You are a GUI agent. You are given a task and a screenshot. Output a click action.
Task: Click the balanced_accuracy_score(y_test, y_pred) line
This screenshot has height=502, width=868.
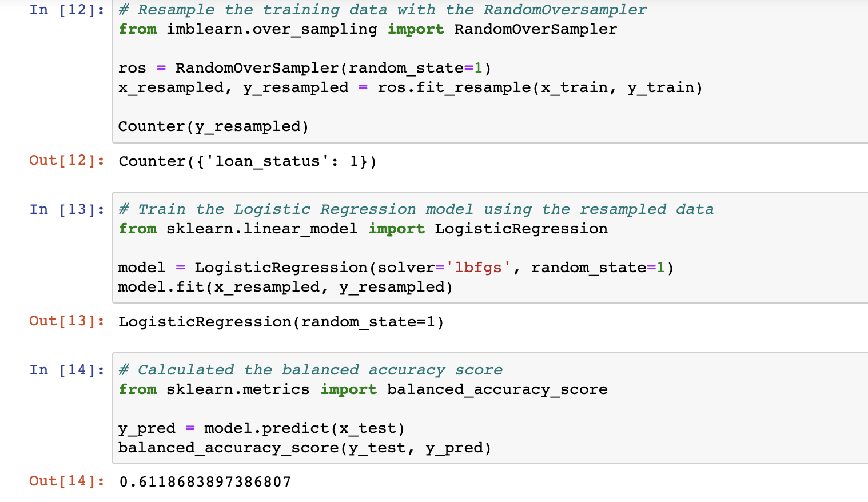(x=305, y=448)
